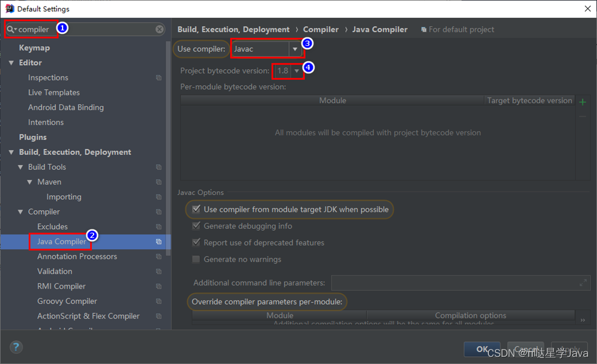Click project-level icon next to Groovy Compiler
The height and width of the screenshot is (364, 597).
pos(159,301)
